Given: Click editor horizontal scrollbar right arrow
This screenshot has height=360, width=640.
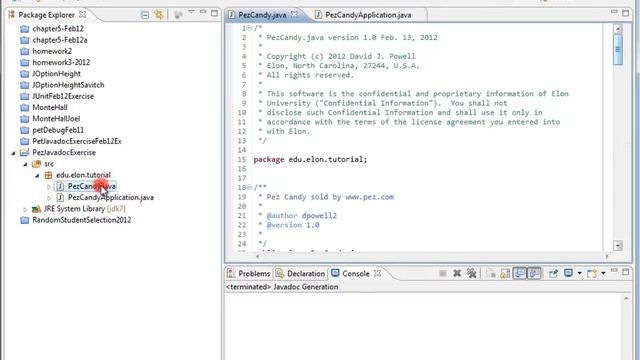Looking at the screenshot, I should 607,256.
